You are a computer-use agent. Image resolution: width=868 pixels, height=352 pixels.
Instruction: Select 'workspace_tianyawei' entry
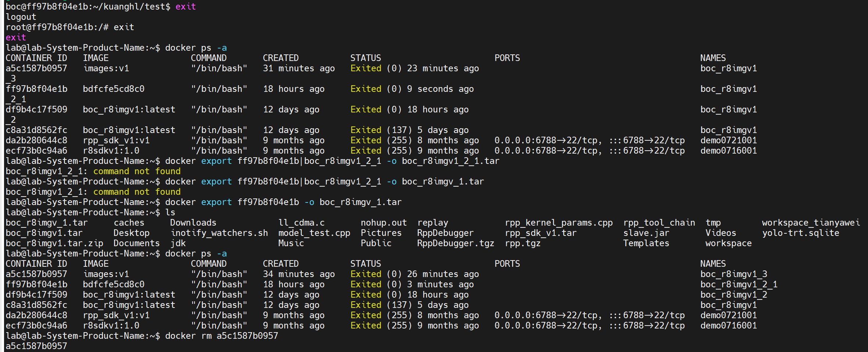[x=811, y=223]
